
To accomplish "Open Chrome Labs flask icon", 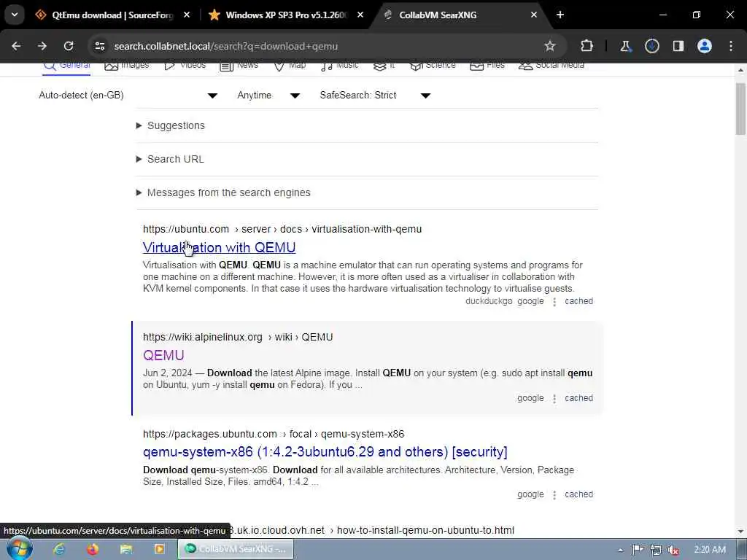I will pyautogui.click(x=625, y=46).
